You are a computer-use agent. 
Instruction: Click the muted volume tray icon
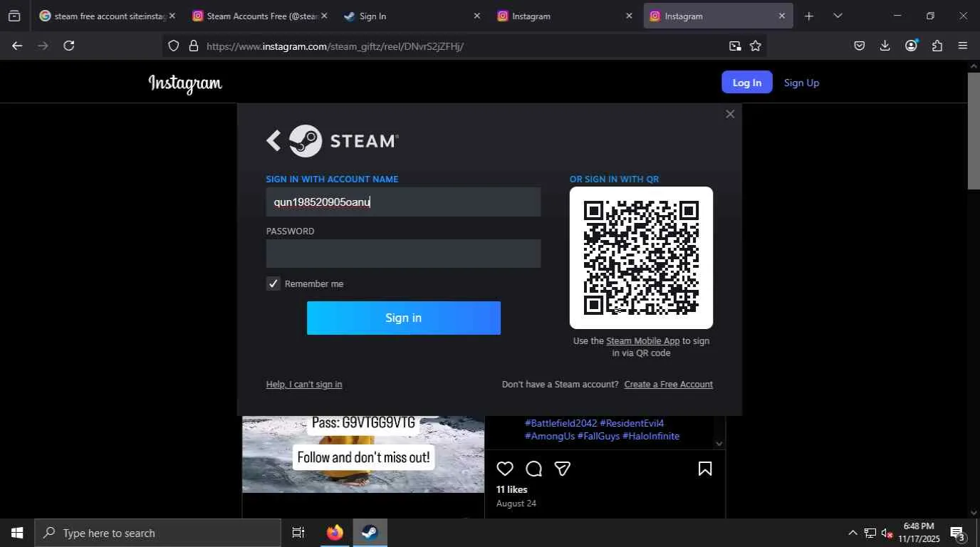887,533
